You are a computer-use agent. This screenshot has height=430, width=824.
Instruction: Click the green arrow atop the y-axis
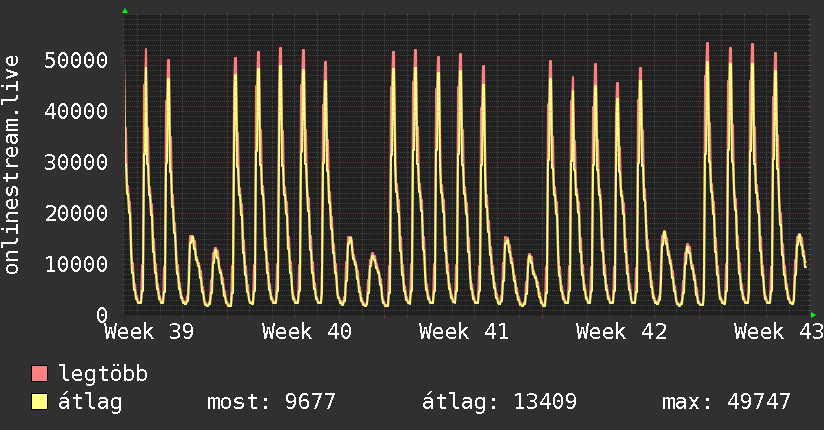[125, 11]
